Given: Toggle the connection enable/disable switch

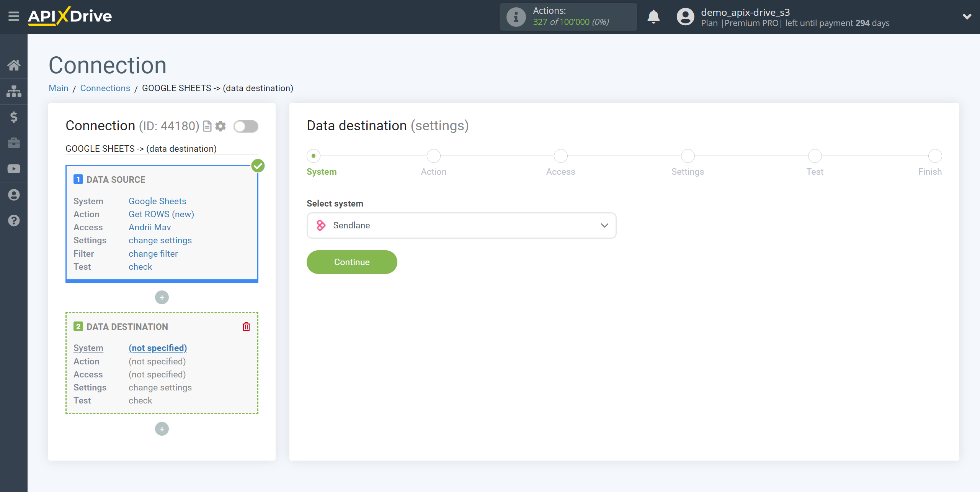Looking at the screenshot, I should (246, 127).
